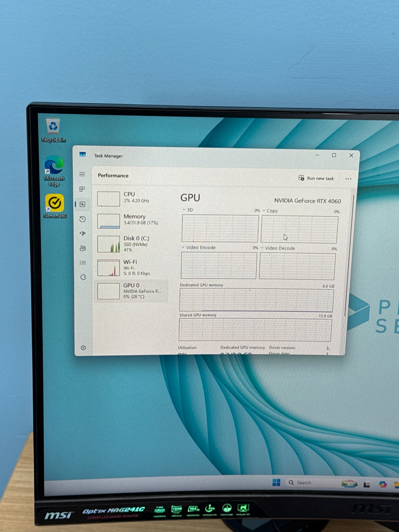Maximize the Task Manager window

point(334,155)
